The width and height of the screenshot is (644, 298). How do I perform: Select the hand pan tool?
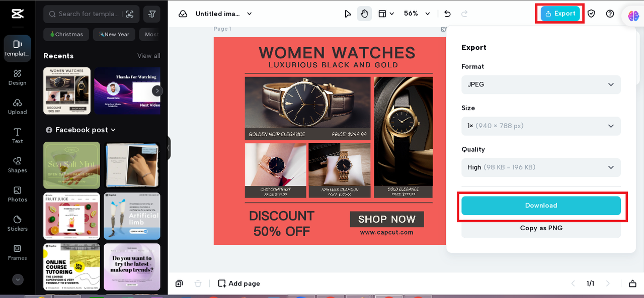364,14
